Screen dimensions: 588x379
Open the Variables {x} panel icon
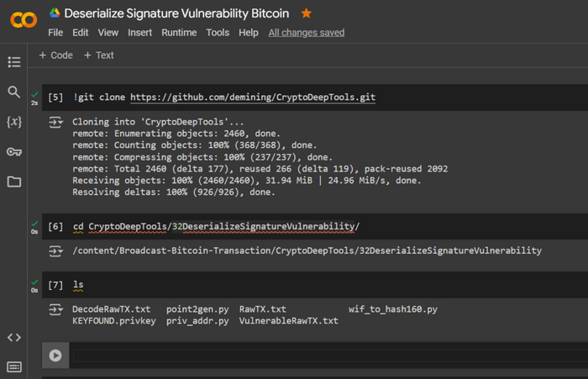(x=13, y=122)
